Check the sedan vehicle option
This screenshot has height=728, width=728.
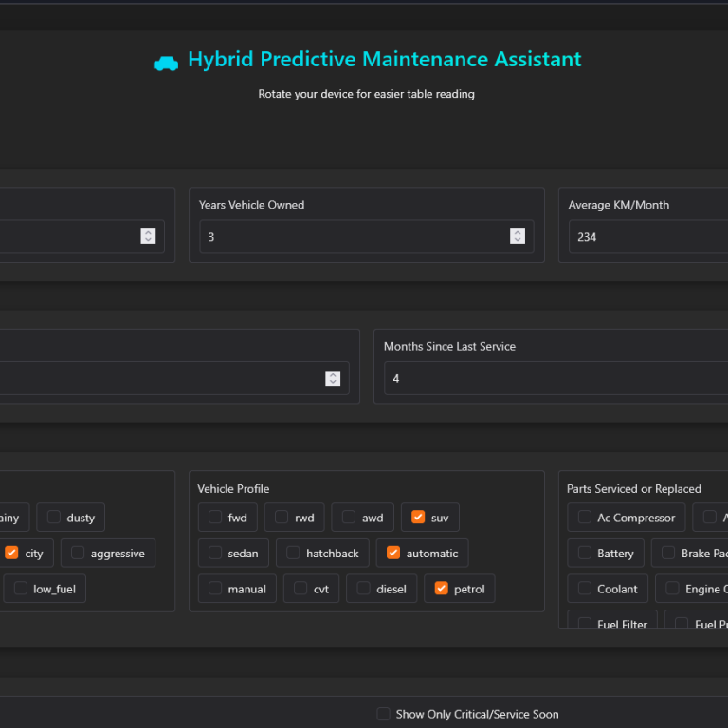pos(215,553)
